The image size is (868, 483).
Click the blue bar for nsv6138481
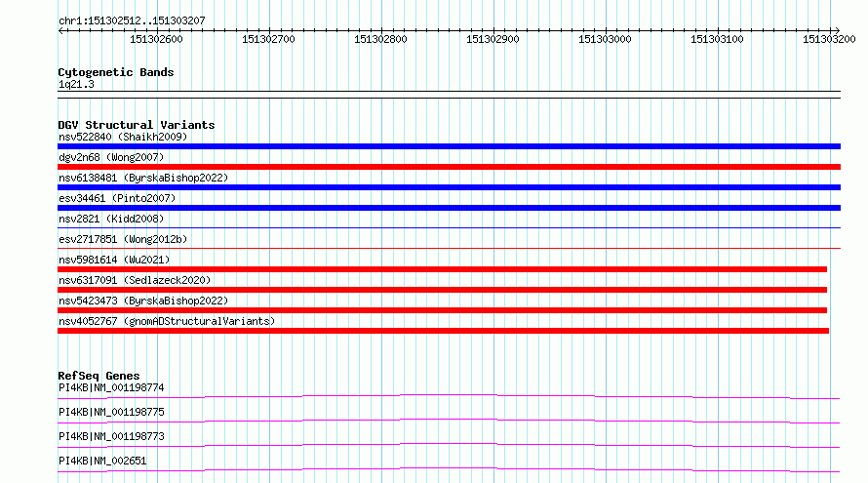click(x=449, y=187)
